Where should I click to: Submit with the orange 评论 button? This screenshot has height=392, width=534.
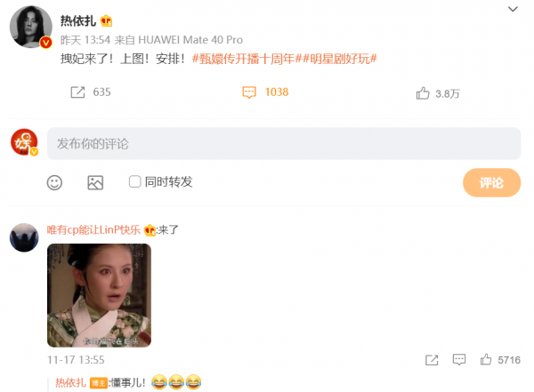(491, 183)
